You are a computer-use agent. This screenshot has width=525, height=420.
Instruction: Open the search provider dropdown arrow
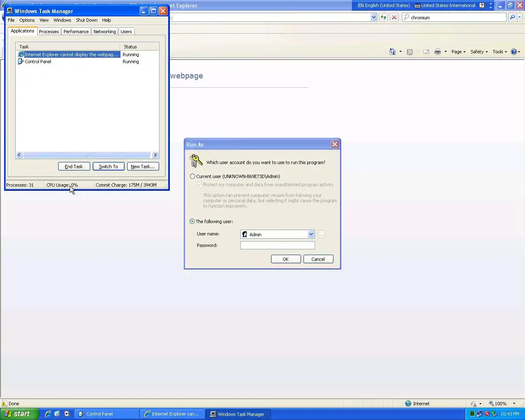coord(520,17)
